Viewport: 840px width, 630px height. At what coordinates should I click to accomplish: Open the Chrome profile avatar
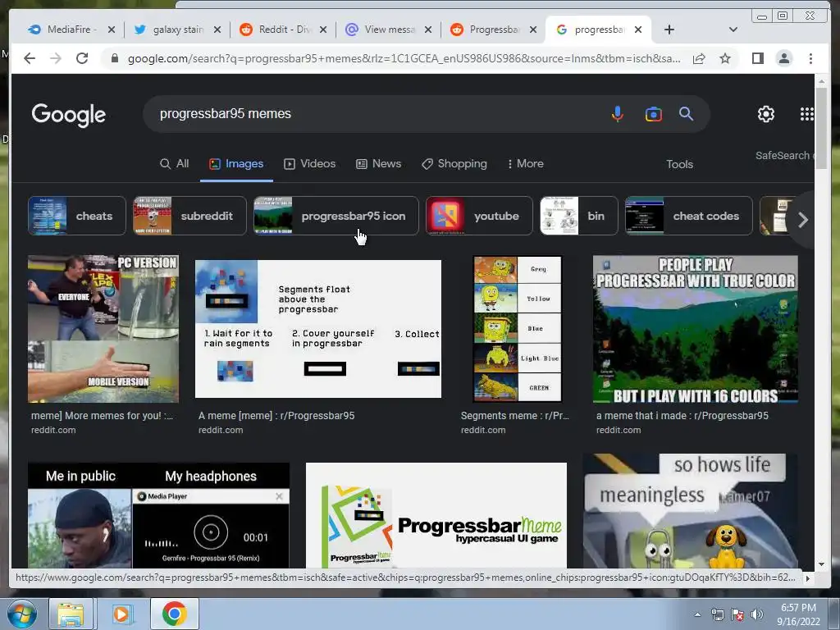pyautogui.click(x=783, y=58)
